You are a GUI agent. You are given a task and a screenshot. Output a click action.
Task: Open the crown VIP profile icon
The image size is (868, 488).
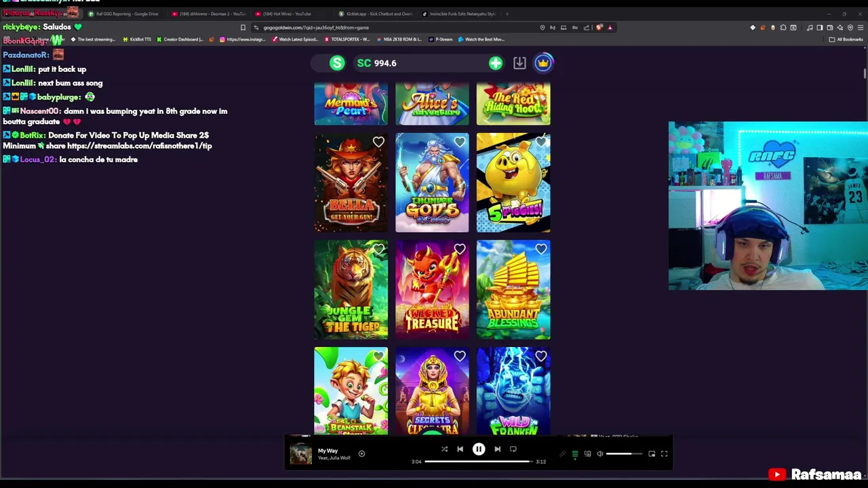point(543,63)
